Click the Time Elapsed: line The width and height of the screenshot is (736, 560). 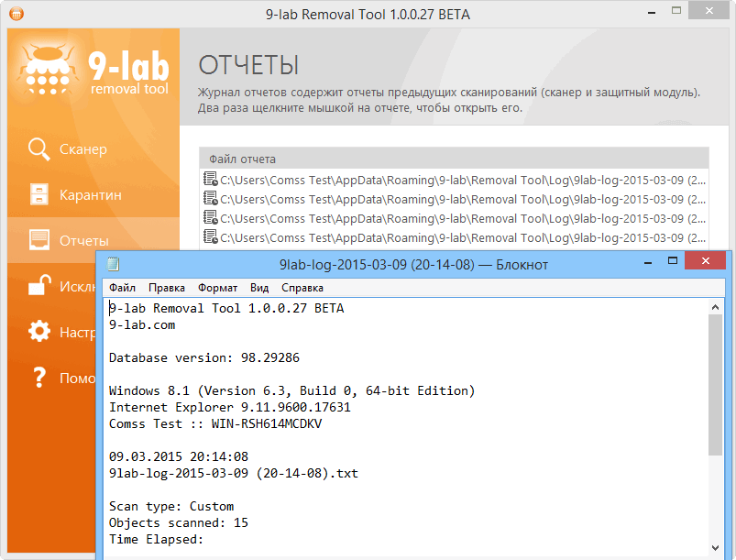[156, 539]
